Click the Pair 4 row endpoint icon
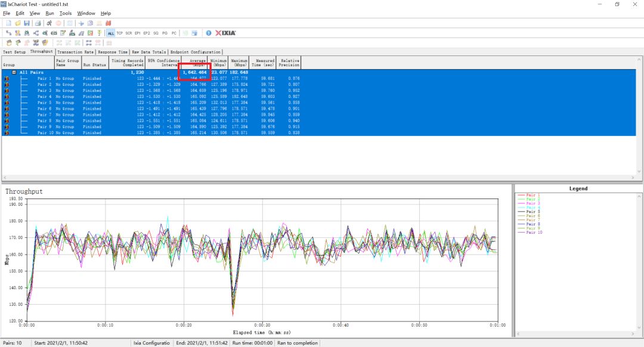Screen dimensions: 644x347 7,97
